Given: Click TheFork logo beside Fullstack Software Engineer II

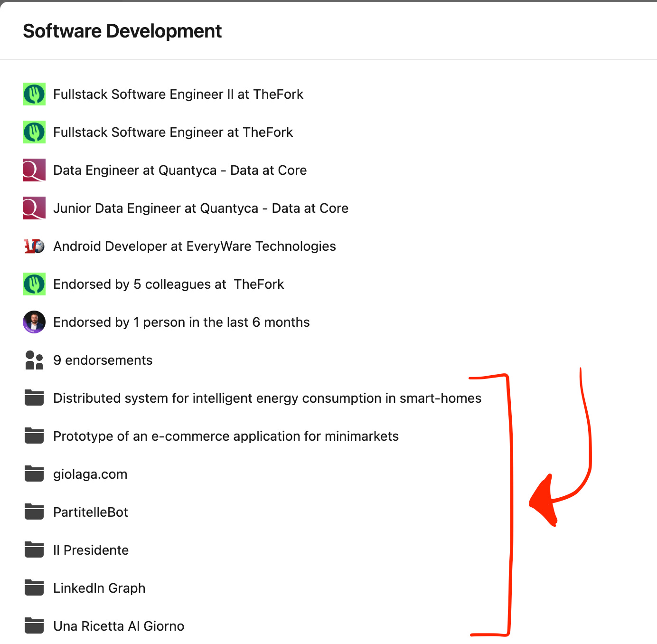Looking at the screenshot, I should pyautogui.click(x=34, y=94).
